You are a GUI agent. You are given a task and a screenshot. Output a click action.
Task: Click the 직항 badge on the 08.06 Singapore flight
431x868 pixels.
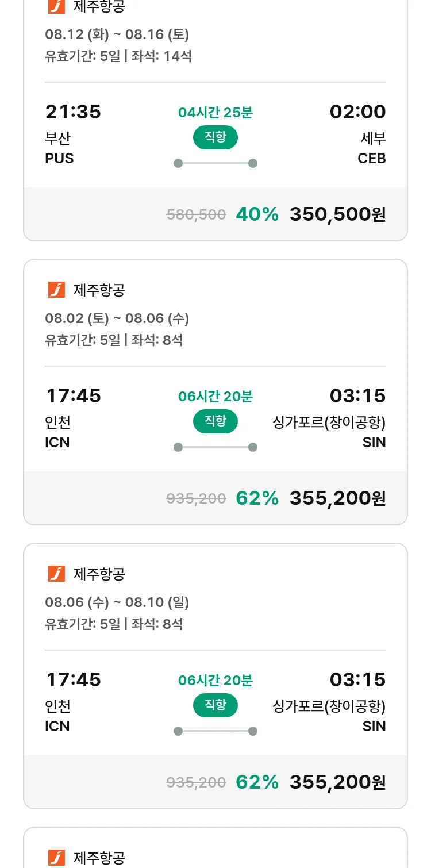215,706
